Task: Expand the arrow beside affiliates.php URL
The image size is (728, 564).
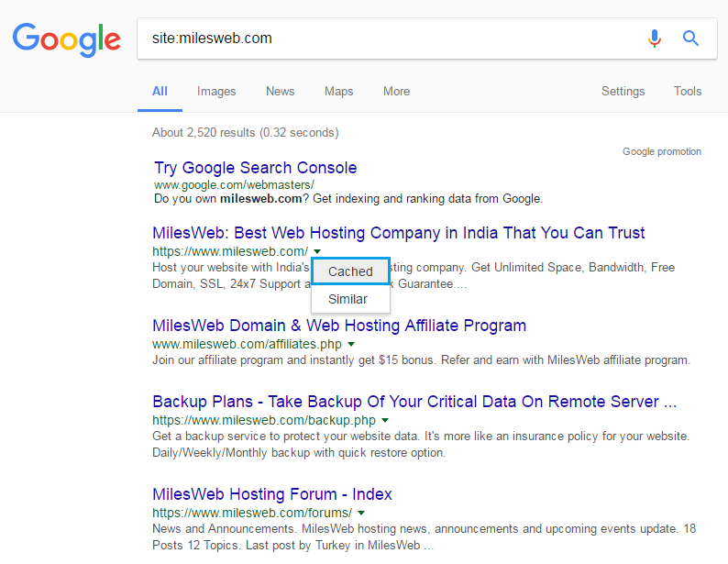Action: [x=351, y=345]
